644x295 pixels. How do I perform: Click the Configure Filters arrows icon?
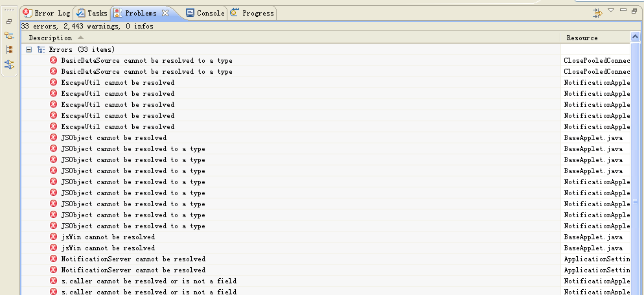coord(597,12)
